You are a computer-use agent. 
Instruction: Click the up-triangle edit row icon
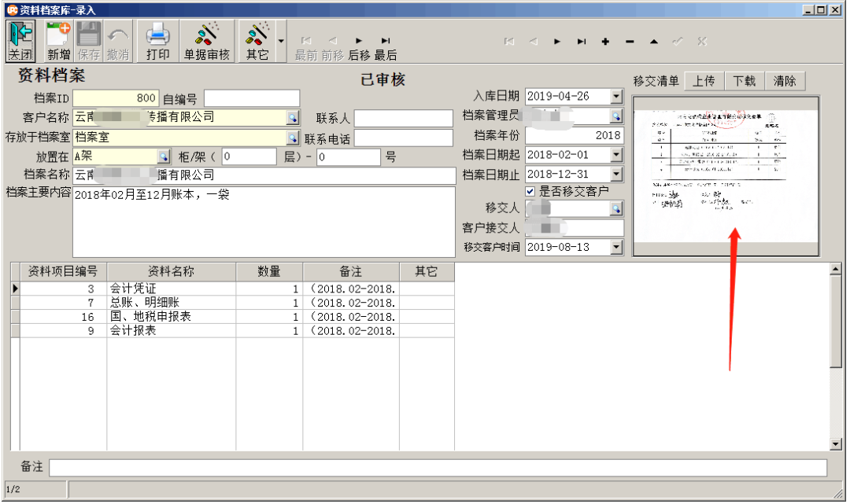point(654,42)
